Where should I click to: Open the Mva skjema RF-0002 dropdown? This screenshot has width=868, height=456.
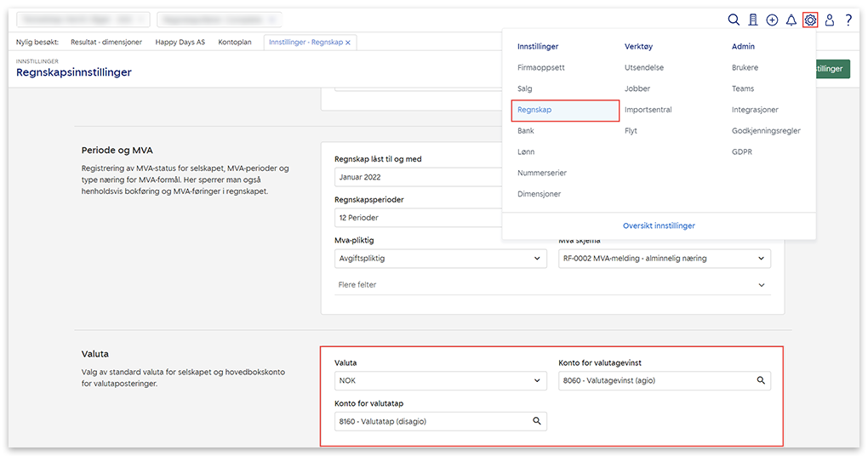point(664,258)
